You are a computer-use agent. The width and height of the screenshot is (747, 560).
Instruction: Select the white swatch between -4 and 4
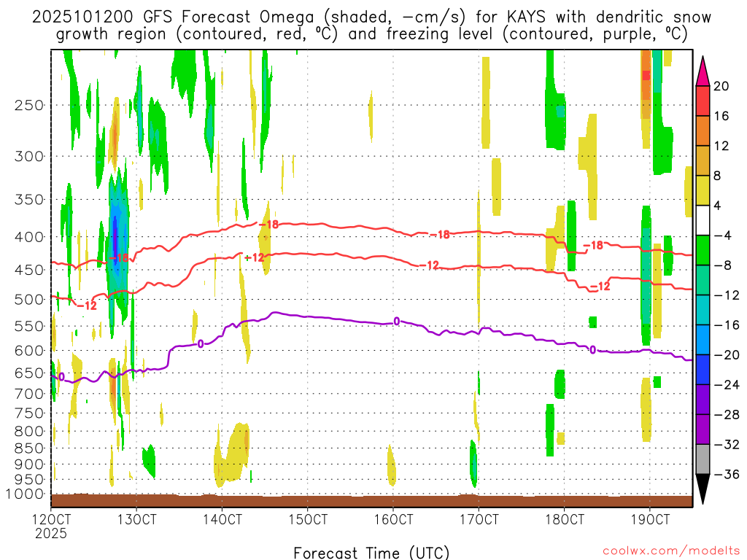coord(703,220)
